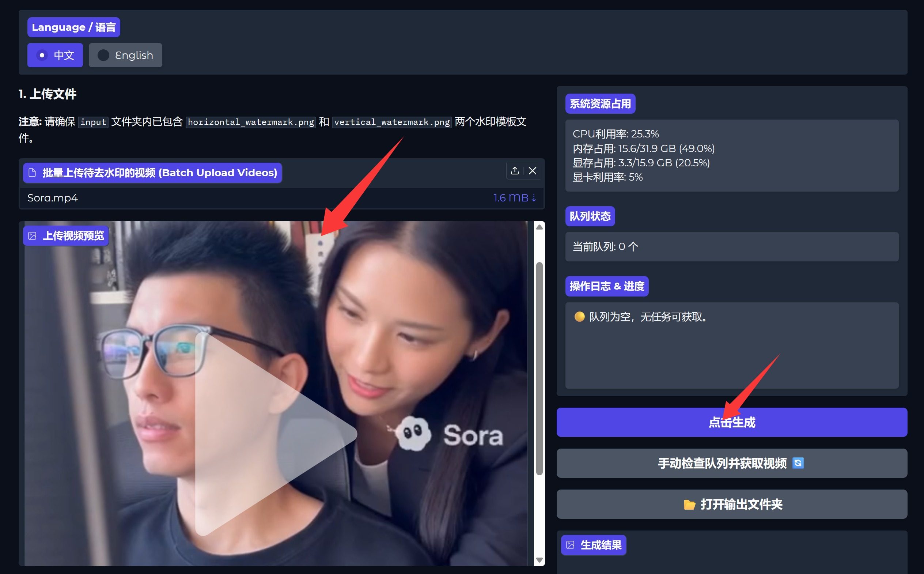Click upload icon in batch upload panel
This screenshot has width=924, height=574.
click(515, 171)
